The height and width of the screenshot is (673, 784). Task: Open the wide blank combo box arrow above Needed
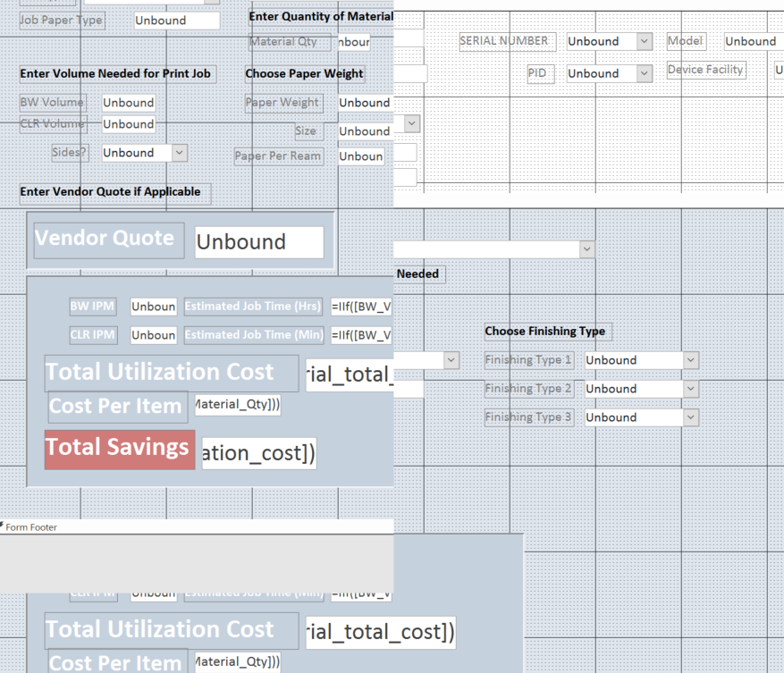point(587,249)
